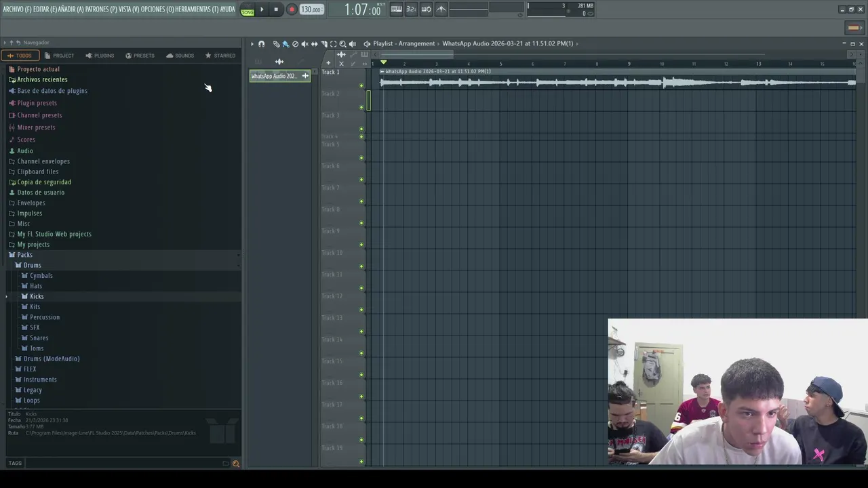Viewport: 868px width, 488px height.
Task: Open the Loops folder
Action: pos(31,401)
